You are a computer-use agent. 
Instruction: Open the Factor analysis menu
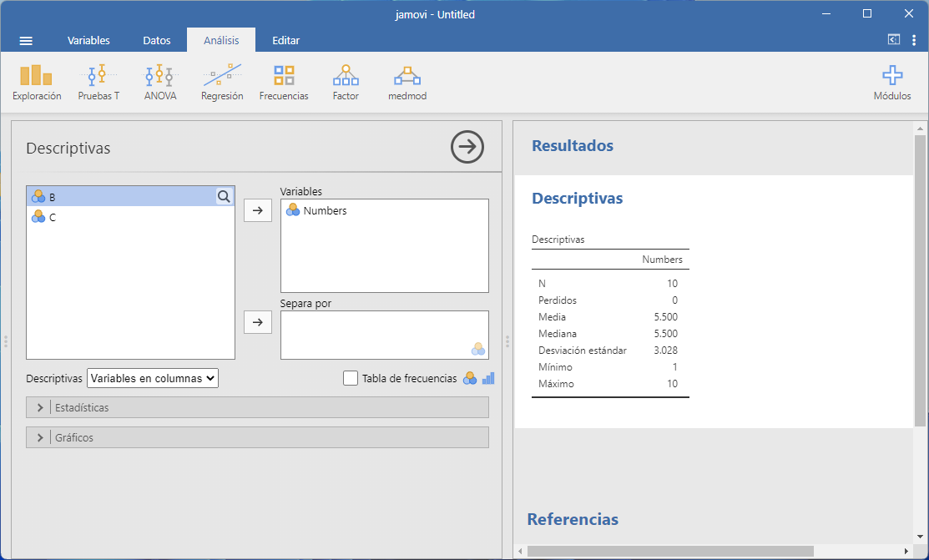pos(346,83)
